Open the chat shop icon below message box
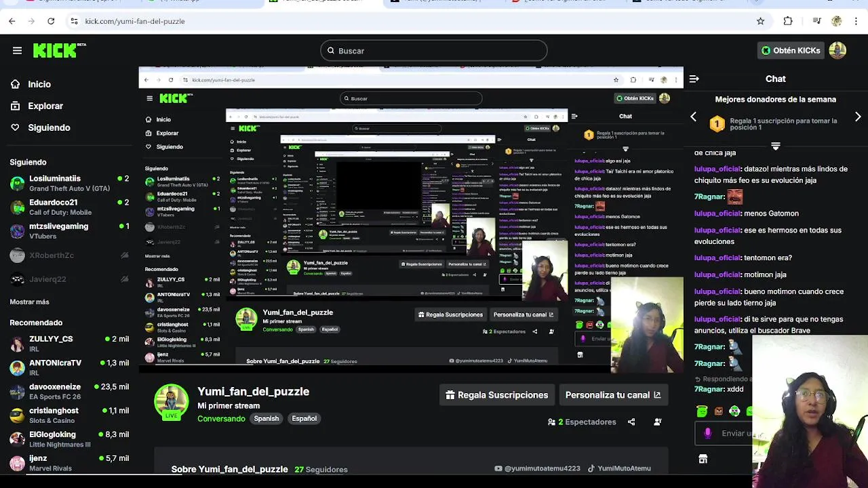 pyautogui.click(x=703, y=459)
